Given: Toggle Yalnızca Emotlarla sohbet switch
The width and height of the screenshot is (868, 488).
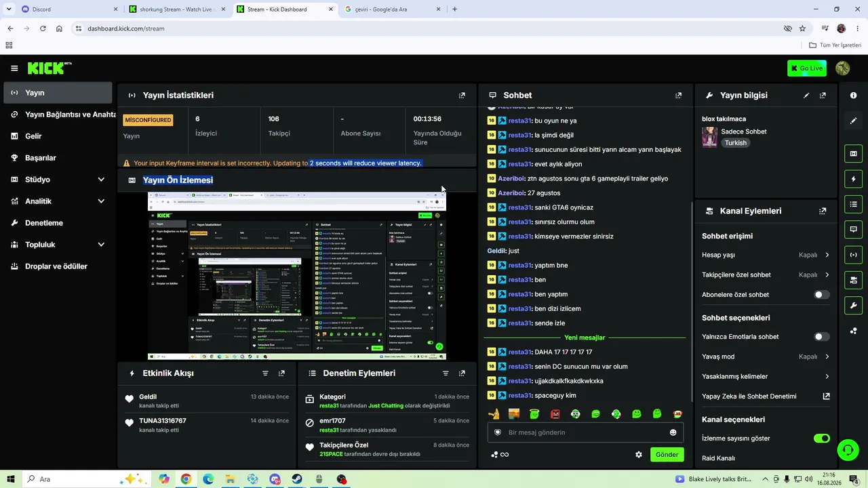Looking at the screenshot, I should pos(821,337).
